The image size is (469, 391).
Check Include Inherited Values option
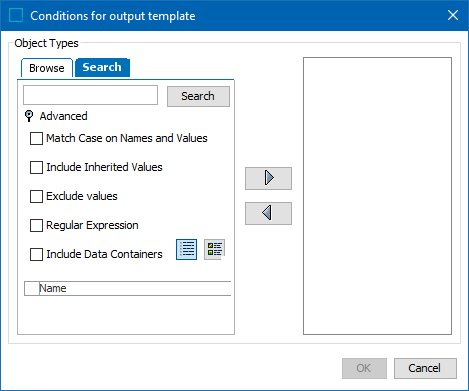tap(36, 167)
